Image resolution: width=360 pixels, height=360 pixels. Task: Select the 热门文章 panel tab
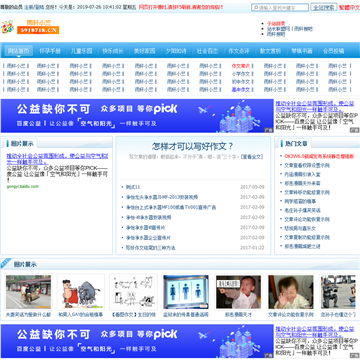click(294, 144)
